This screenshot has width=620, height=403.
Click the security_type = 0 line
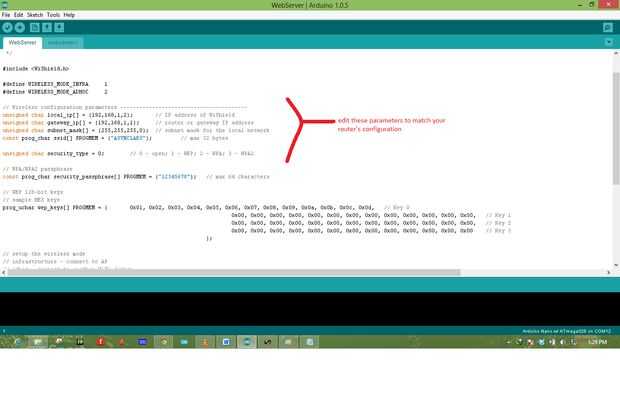pyautogui.click(x=53, y=153)
